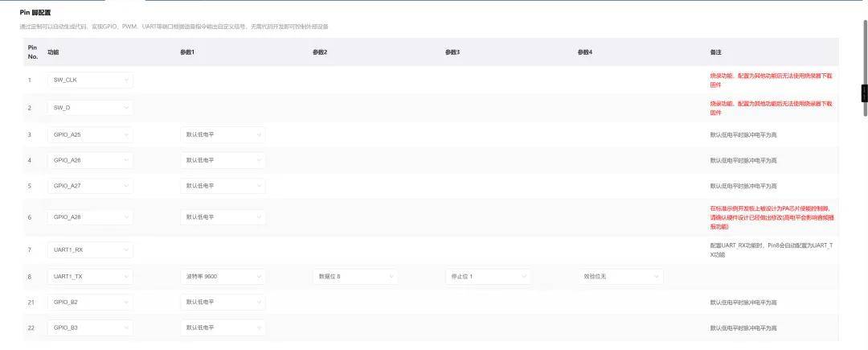Open GPIO_A25 default low level parameter dropdown

click(223, 134)
